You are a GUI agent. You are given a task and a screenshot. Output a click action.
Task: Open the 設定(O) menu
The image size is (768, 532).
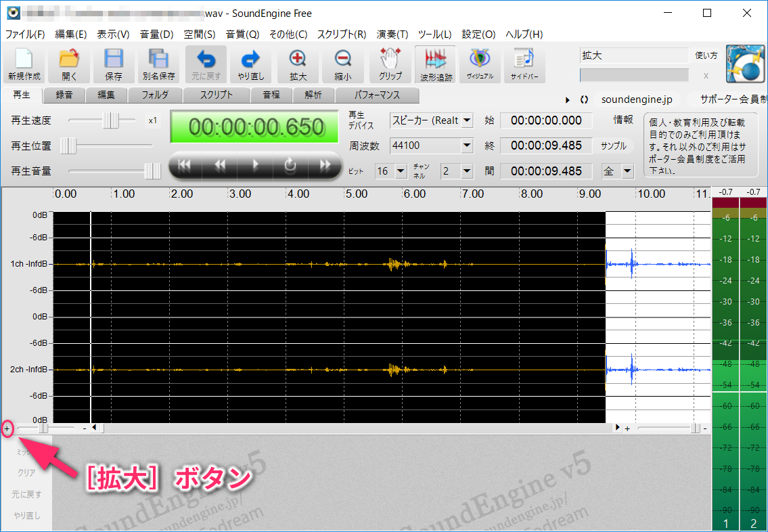pos(479,35)
